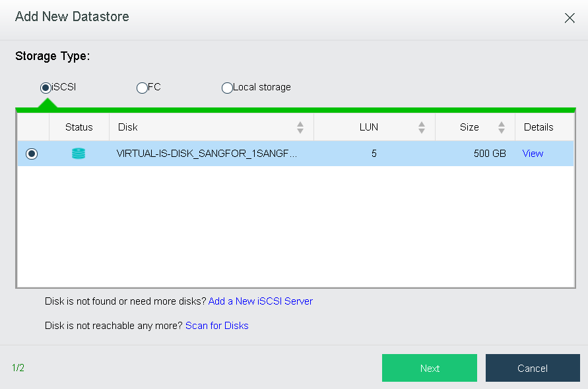Click the 500 GB size cell
Viewport: 588px width, 389px height.
pyautogui.click(x=490, y=153)
